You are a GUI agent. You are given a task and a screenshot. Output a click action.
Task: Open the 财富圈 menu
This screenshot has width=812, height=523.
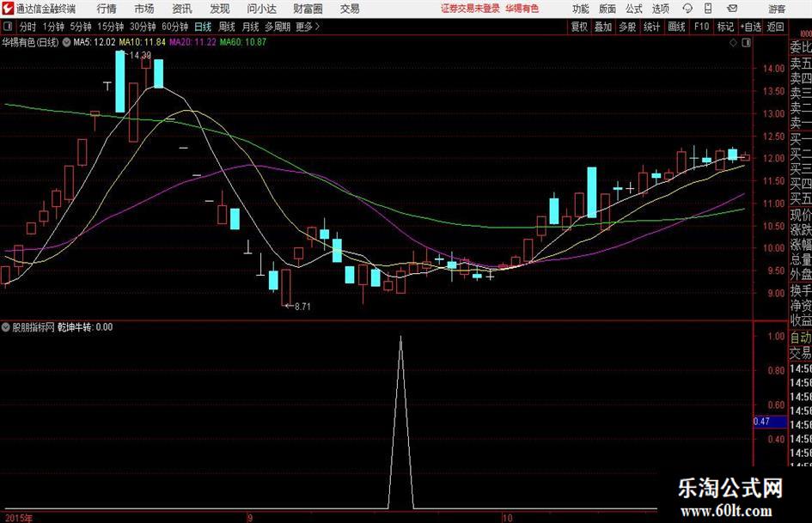coord(308,9)
